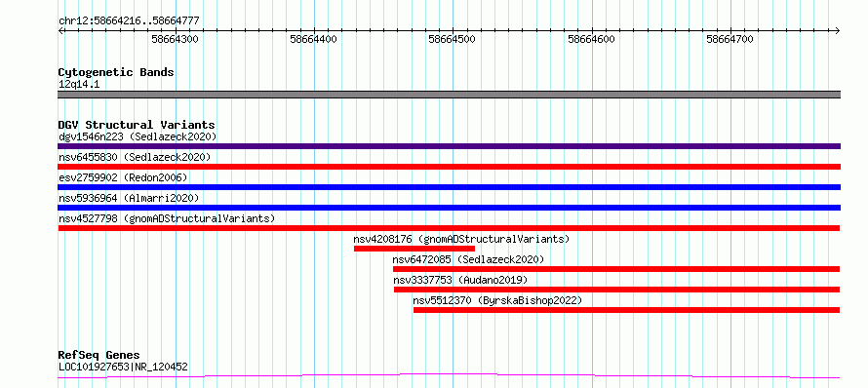Open the nsv4208176 (gnomADStructuralVariants) label
The height and width of the screenshot is (388, 868).
click(x=461, y=239)
